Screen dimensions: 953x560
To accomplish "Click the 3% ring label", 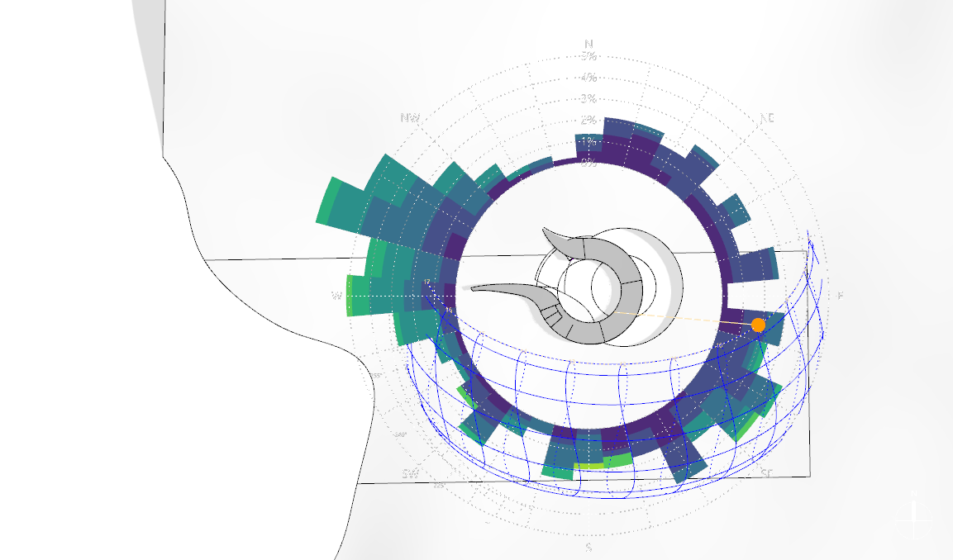I will (588, 98).
